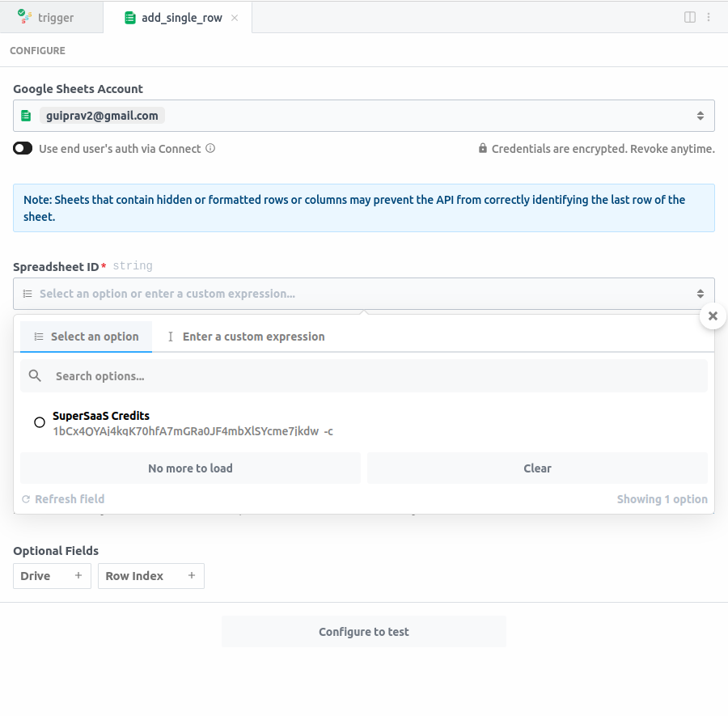
Task: Open the three-dot menu in the top corner
Action: click(709, 16)
